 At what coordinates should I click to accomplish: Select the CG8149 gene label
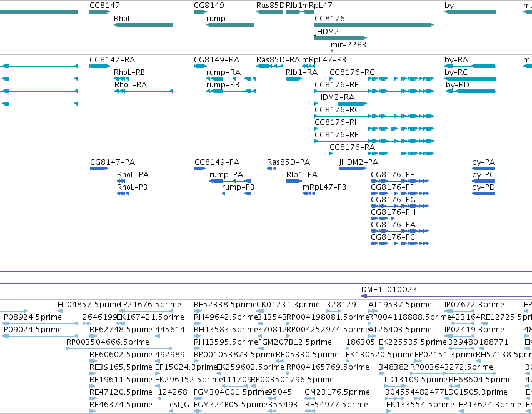tap(209, 6)
